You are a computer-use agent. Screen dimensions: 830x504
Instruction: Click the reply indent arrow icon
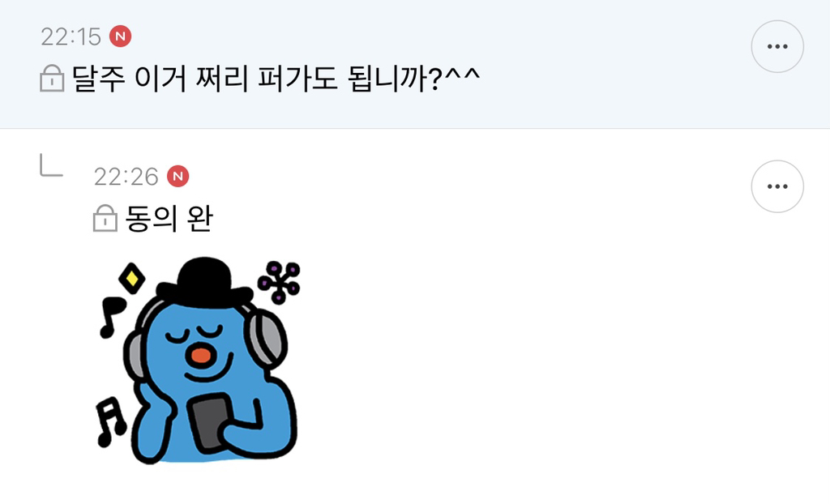[x=51, y=164]
